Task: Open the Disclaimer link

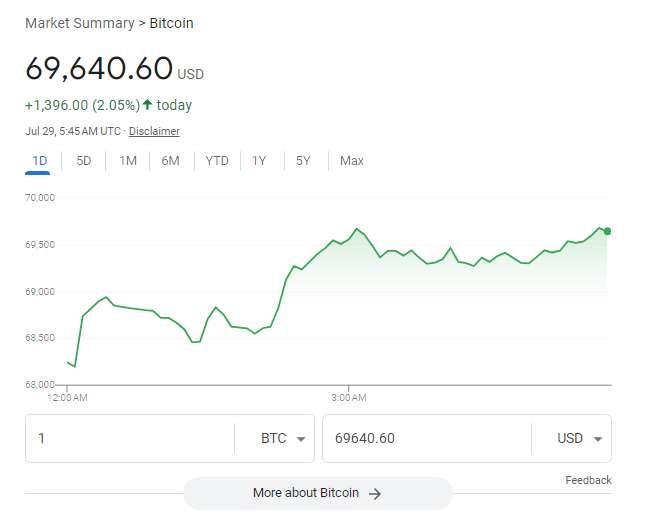Action: (154, 131)
